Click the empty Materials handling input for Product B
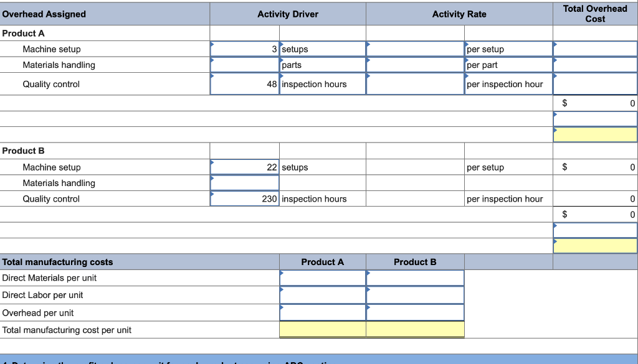Screen dimensions: 638x364 (244, 183)
